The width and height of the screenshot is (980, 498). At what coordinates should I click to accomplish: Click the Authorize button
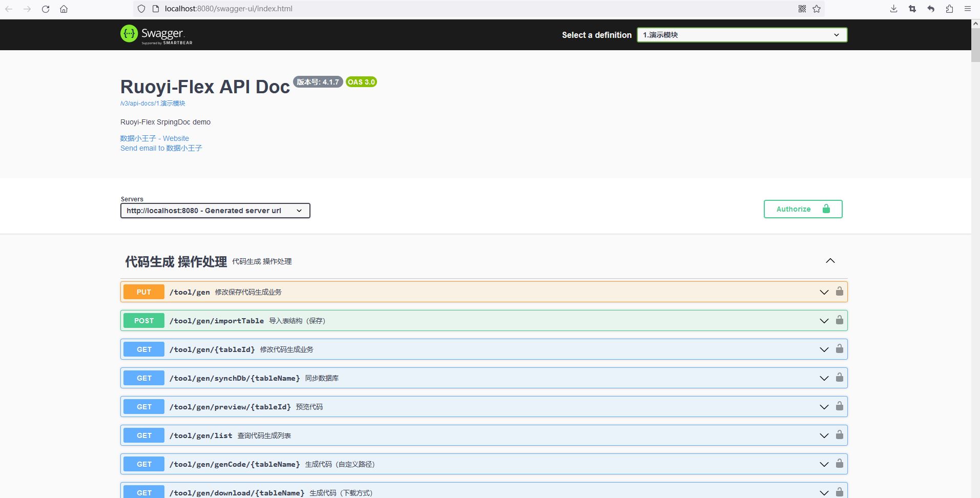(803, 209)
